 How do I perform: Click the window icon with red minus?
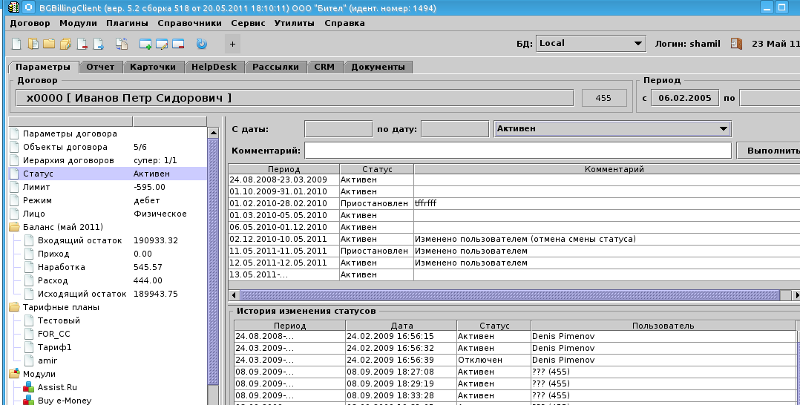[x=178, y=44]
